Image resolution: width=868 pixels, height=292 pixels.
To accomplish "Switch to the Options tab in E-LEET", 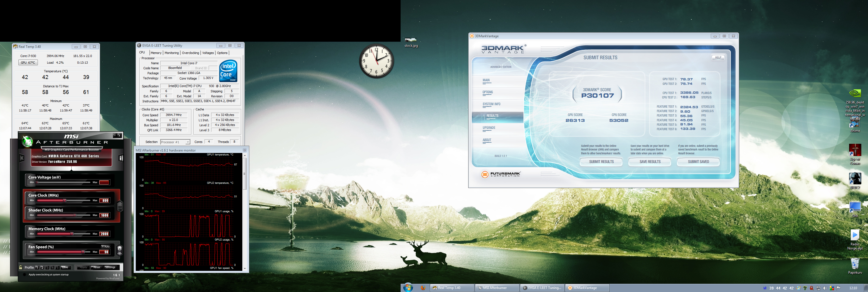I will click(x=222, y=53).
